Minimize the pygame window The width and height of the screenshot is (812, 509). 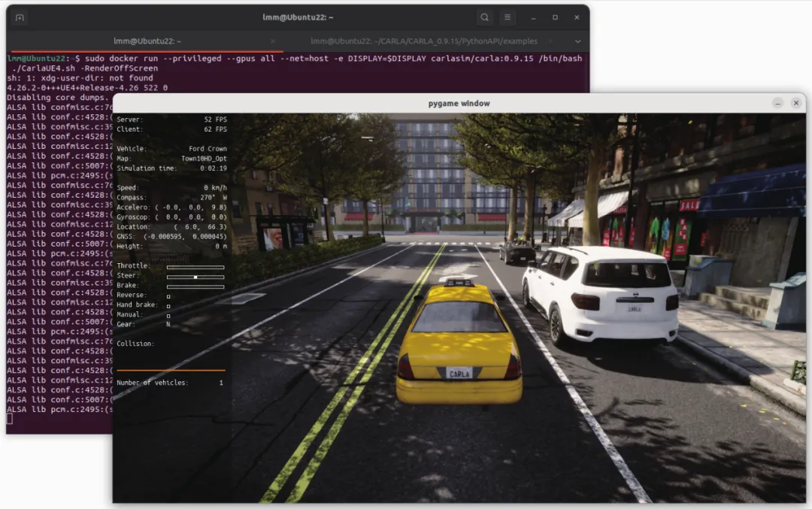coord(777,103)
